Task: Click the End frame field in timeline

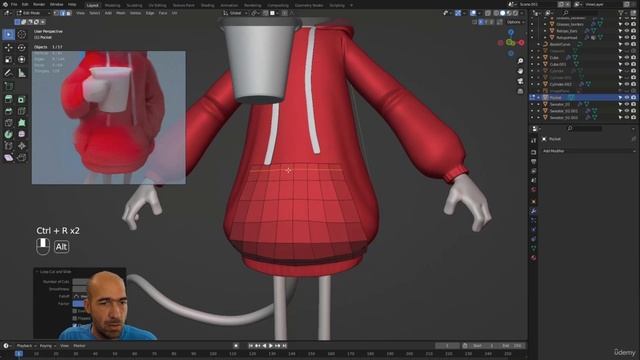Action: [x=513, y=346]
